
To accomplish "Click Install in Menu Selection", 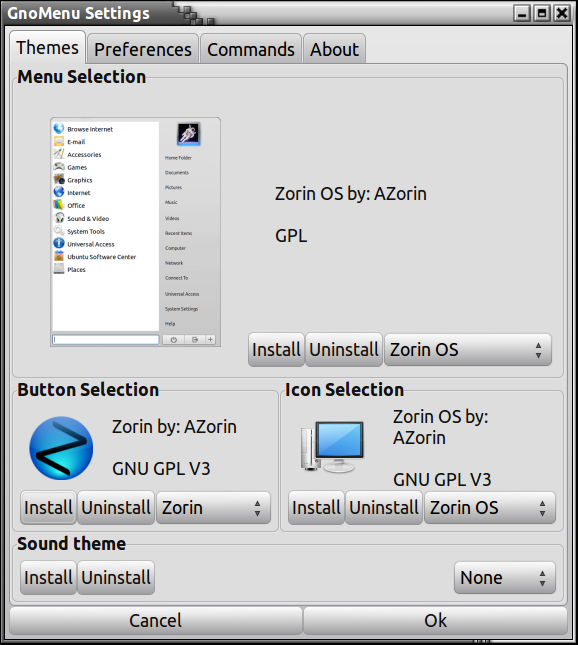I will point(276,350).
